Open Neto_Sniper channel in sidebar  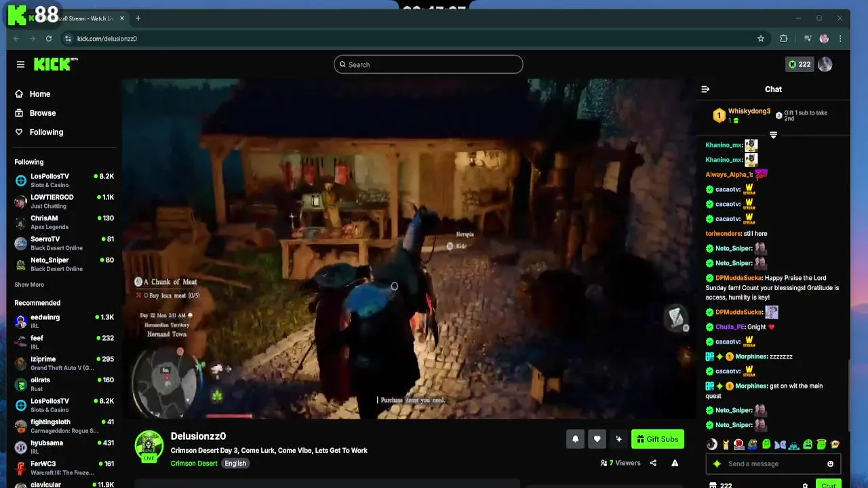pyautogui.click(x=64, y=264)
